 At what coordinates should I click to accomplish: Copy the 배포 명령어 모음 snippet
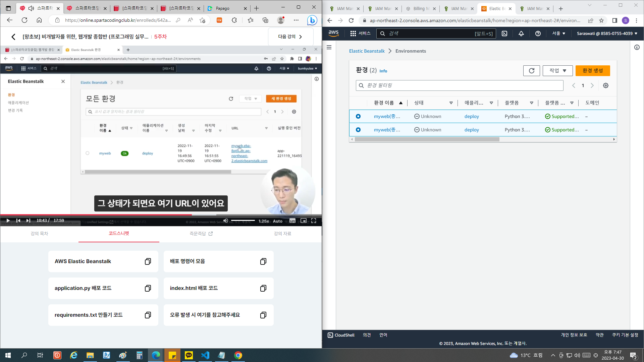[263, 261]
